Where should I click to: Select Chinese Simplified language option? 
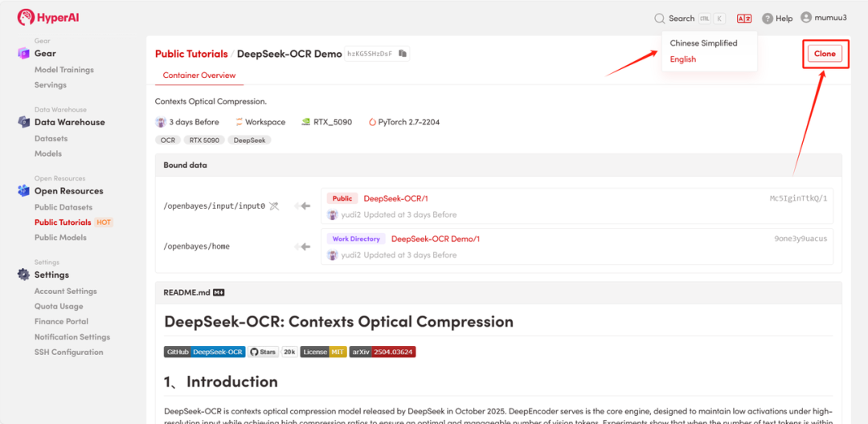[x=703, y=43]
